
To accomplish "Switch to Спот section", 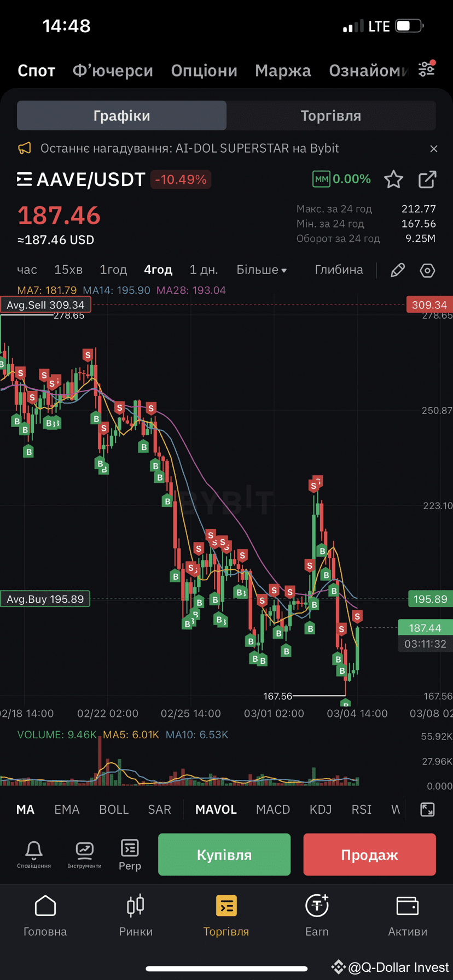I will click(x=37, y=71).
